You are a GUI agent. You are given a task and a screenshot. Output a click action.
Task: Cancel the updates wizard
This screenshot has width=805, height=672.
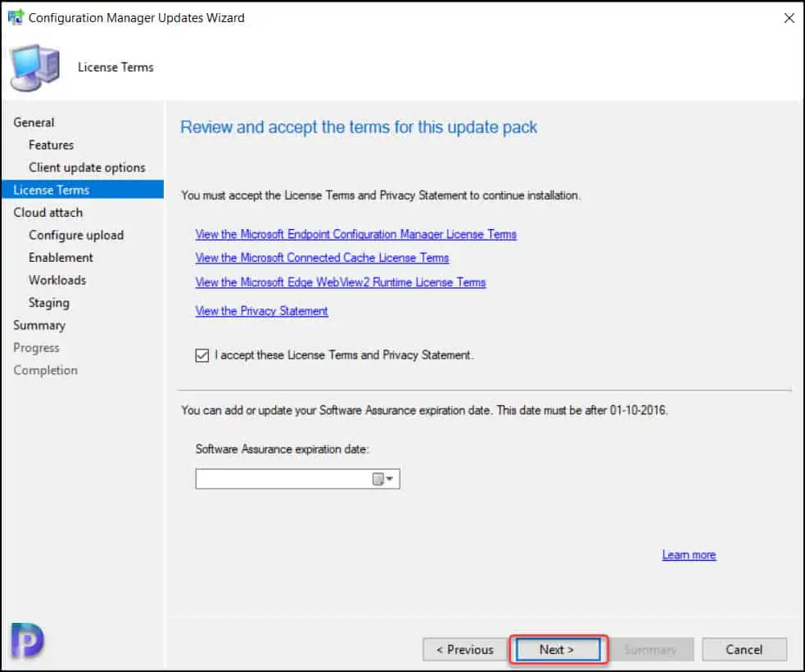[744, 650]
